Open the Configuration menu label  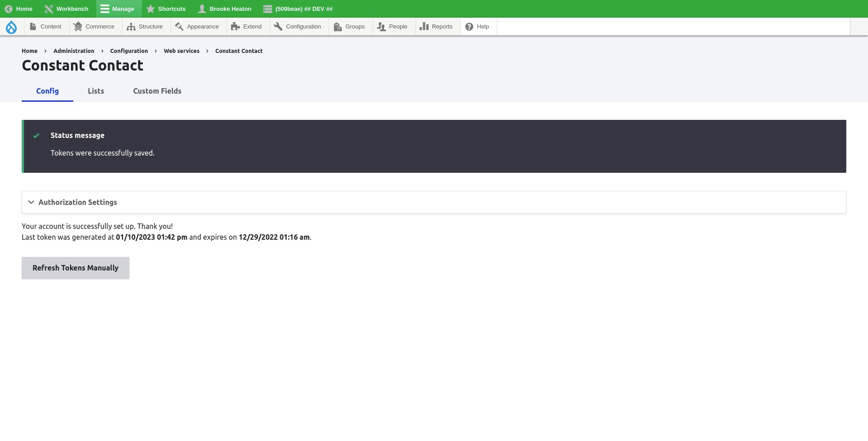pos(303,27)
